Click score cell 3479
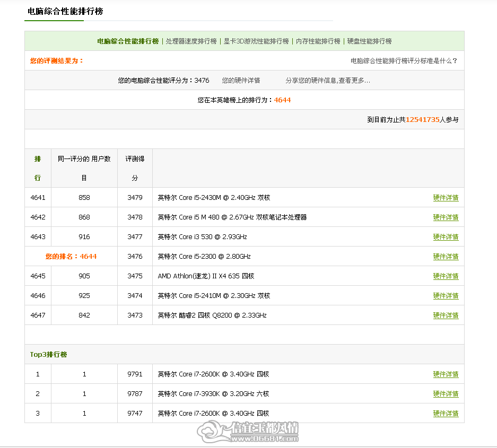Viewport: 497px width, 448px height. pyautogui.click(x=135, y=198)
